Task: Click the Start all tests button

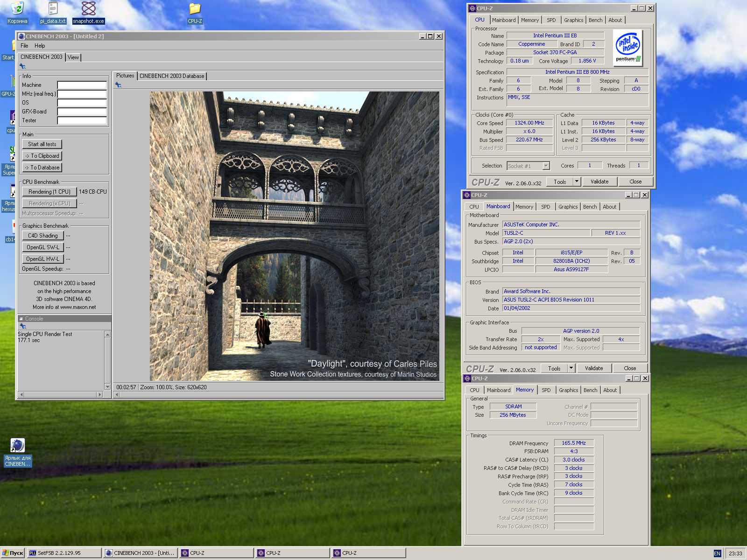Action: click(x=42, y=144)
